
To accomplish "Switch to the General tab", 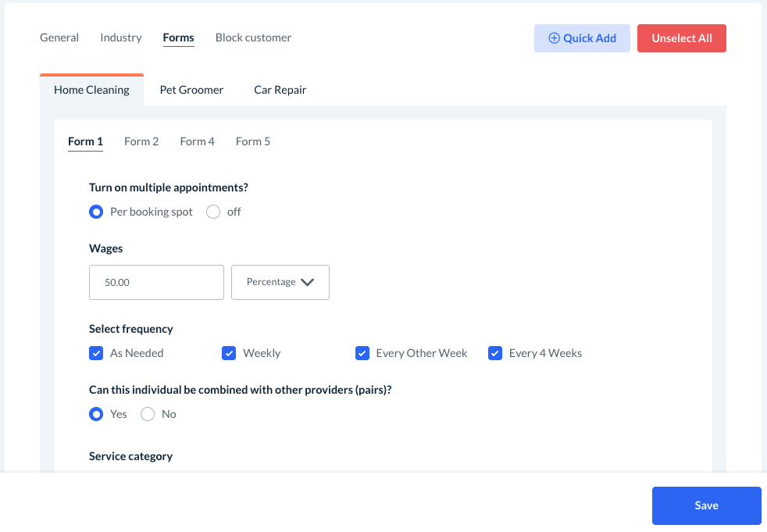I will (59, 37).
